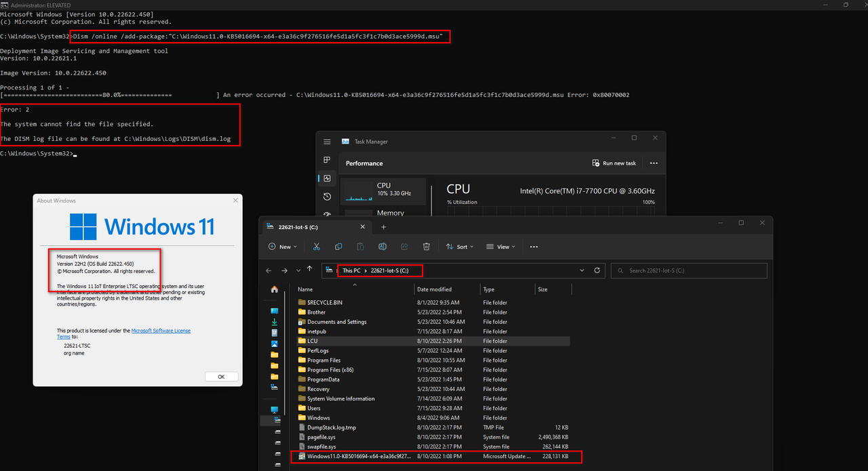The width and height of the screenshot is (868, 471).
Task: Click OK in the About Windows dialog
Action: 221,377
